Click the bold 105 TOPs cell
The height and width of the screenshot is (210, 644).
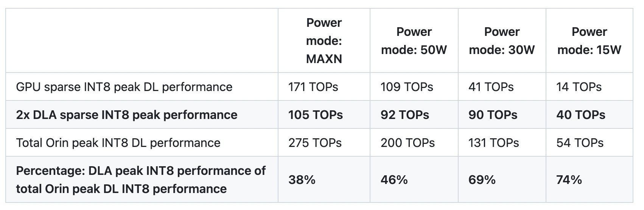[x=316, y=115]
